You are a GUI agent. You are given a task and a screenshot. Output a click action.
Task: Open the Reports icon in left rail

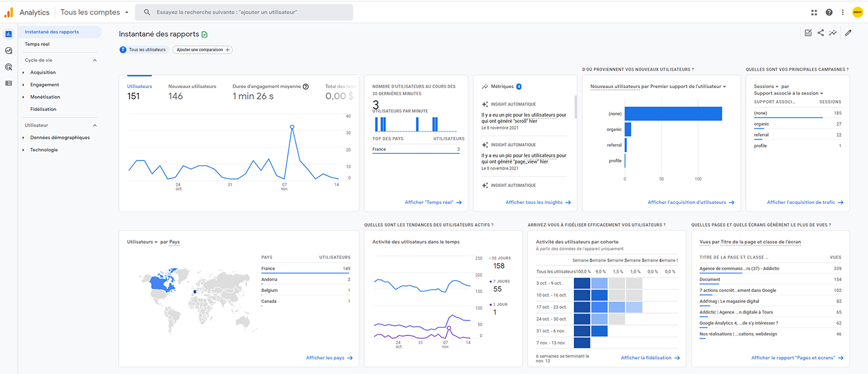coord(8,34)
